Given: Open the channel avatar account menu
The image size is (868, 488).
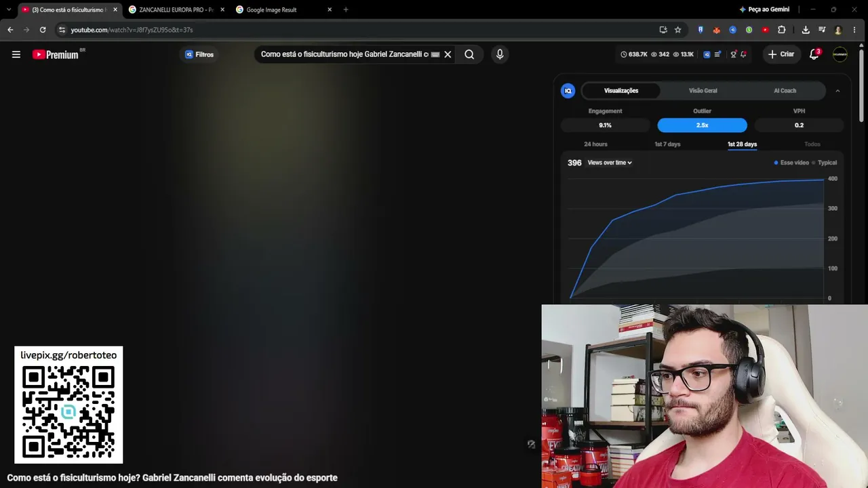Looking at the screenshot, I should (x=840, y=54).
